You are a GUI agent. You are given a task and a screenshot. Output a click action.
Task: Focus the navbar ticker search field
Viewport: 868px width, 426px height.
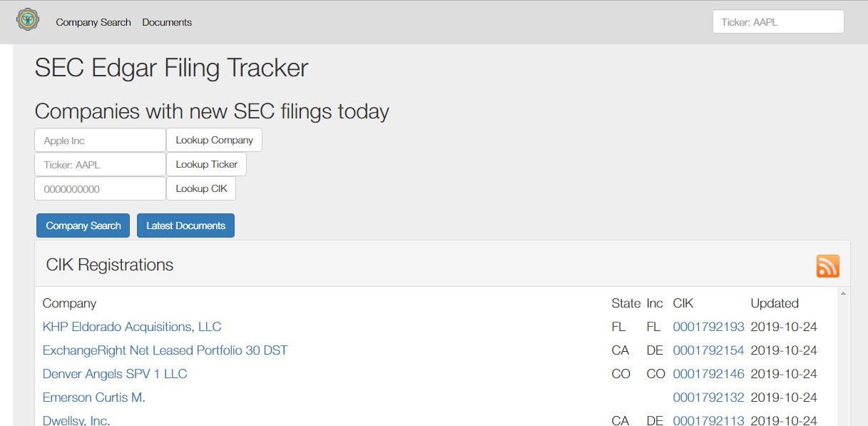pyautogui.click(x=777, y=22)
